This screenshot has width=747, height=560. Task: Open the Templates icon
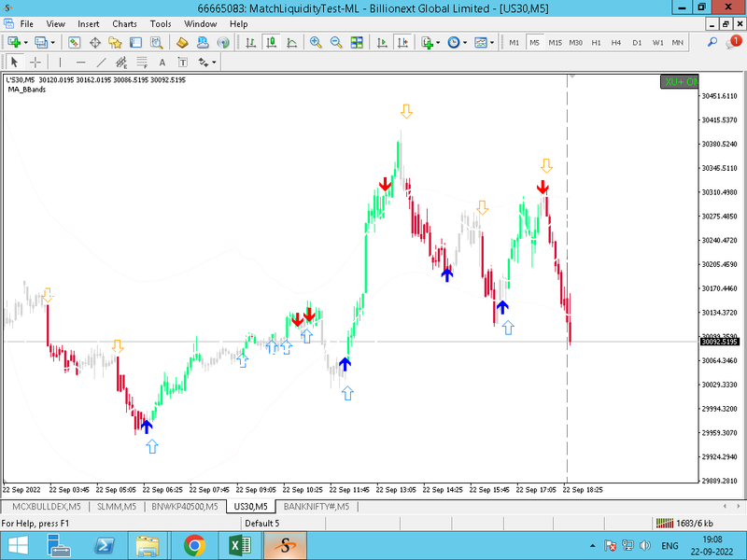point(481,42)
